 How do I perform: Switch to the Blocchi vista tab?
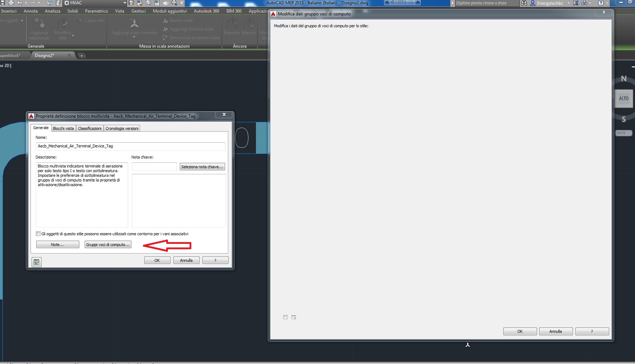tap(63, 128)
